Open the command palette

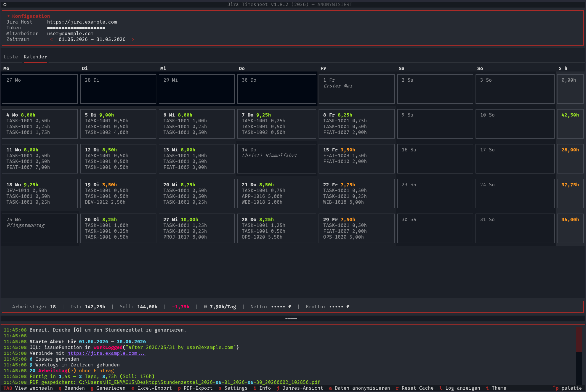tap(567, 388)
